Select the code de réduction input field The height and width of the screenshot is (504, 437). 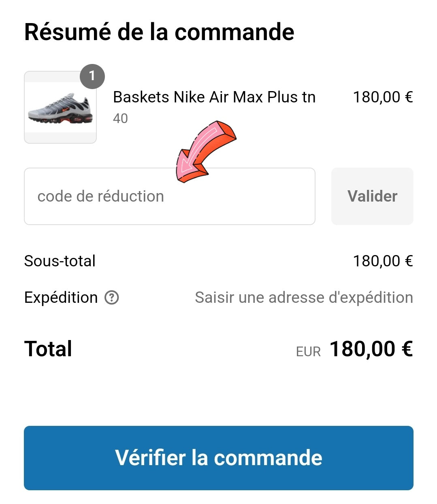[x=169, y=196]
